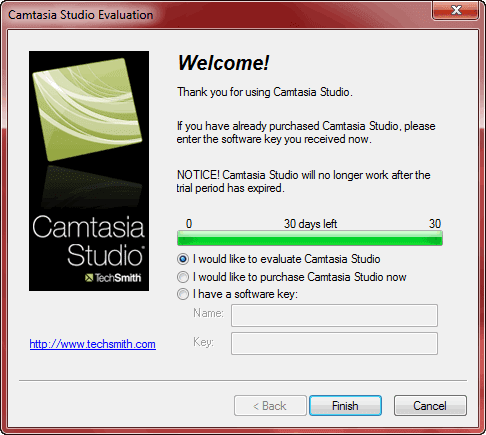Click the 'Key:' field label
The image size is (486, 435).
pyautogui.click(x=203, y=342)
